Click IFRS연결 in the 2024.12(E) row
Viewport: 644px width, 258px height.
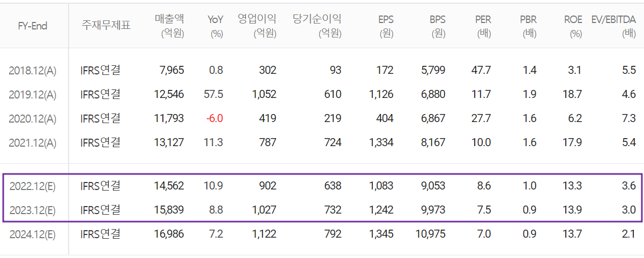(x=100, y=234)
